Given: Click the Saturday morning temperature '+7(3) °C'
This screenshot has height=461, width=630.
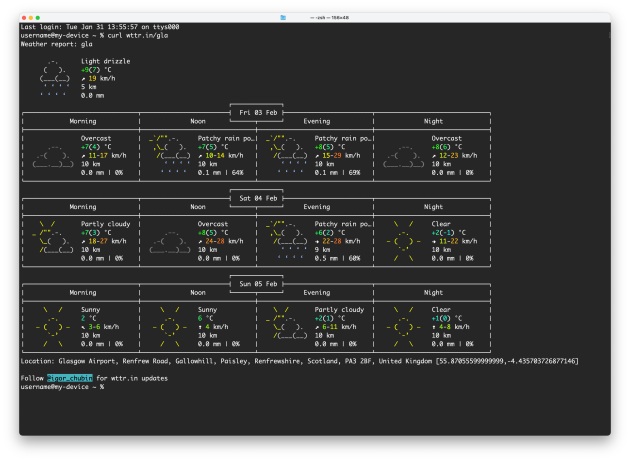Looking at the screenshot, I should (x=96, y=233).
